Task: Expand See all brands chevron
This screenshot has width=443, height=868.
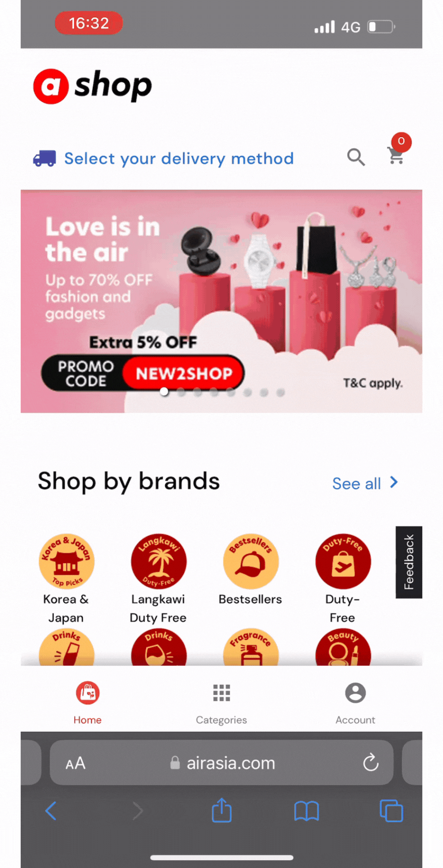Action: click(394, 482)
